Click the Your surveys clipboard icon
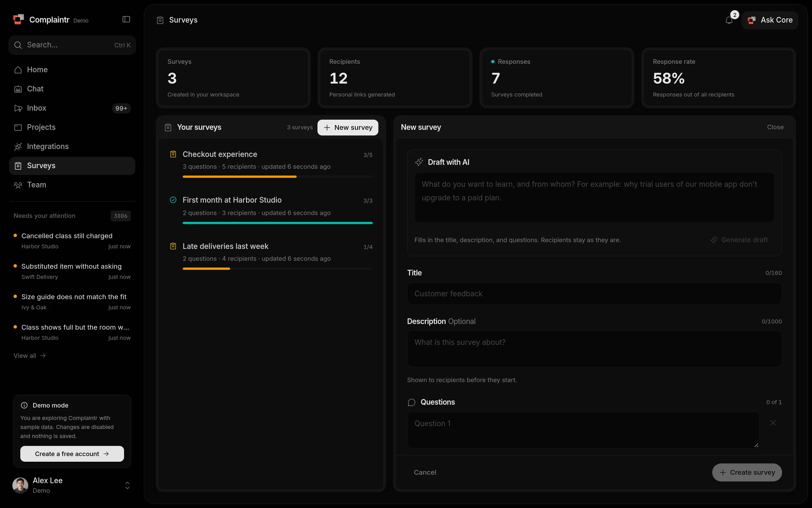The image size is (812, 508). [x=168, y=127]
